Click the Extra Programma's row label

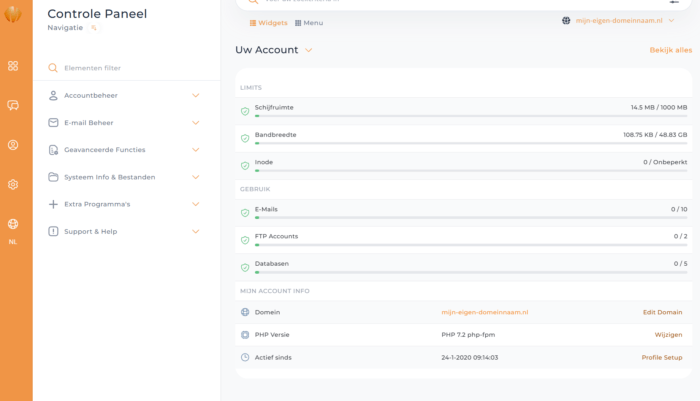(97, 204)
